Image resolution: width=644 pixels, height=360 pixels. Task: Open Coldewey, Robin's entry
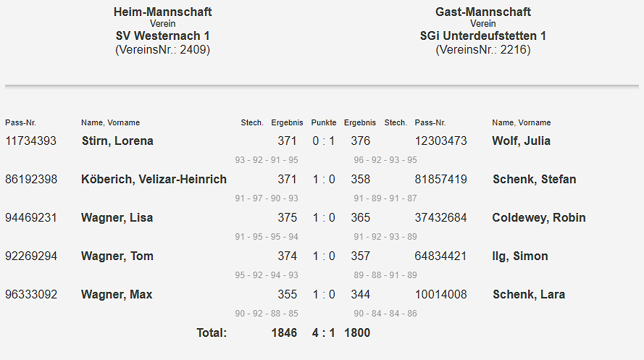(539, 218)
